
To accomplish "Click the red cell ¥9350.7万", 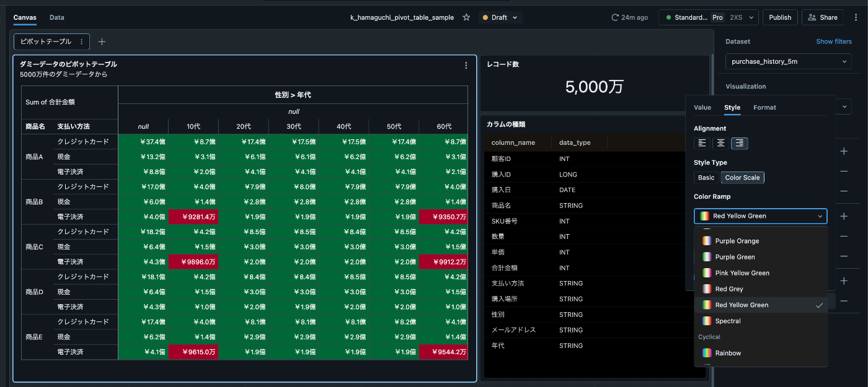I will pos(443,217).
